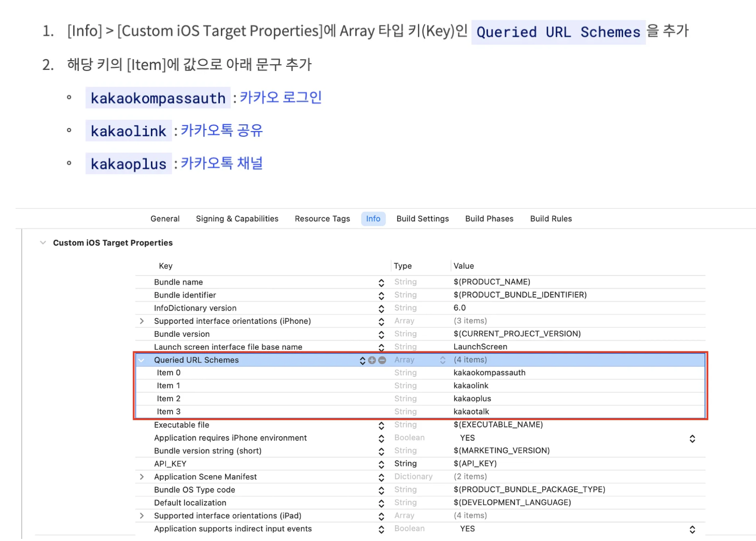Collapse the Queried URL Schemes row
The height and width of the screenshot is (541, 756).
tap(141, 360)
